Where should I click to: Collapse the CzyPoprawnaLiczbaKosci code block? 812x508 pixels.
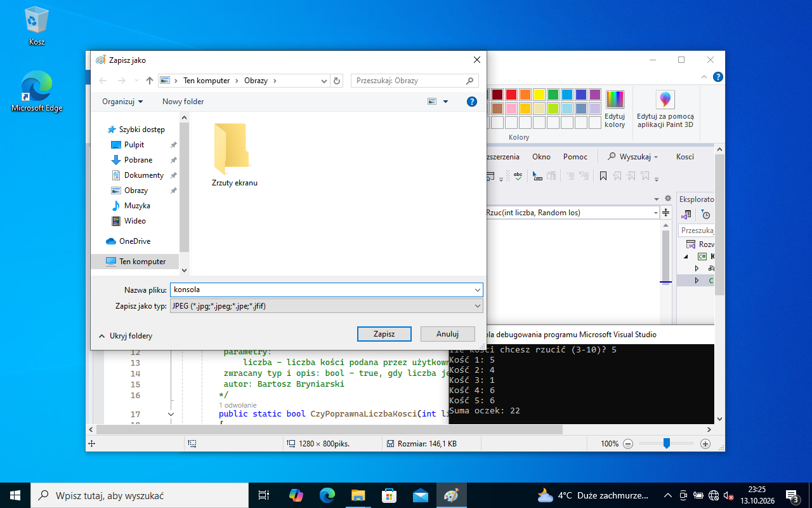(x=171, y=414)
